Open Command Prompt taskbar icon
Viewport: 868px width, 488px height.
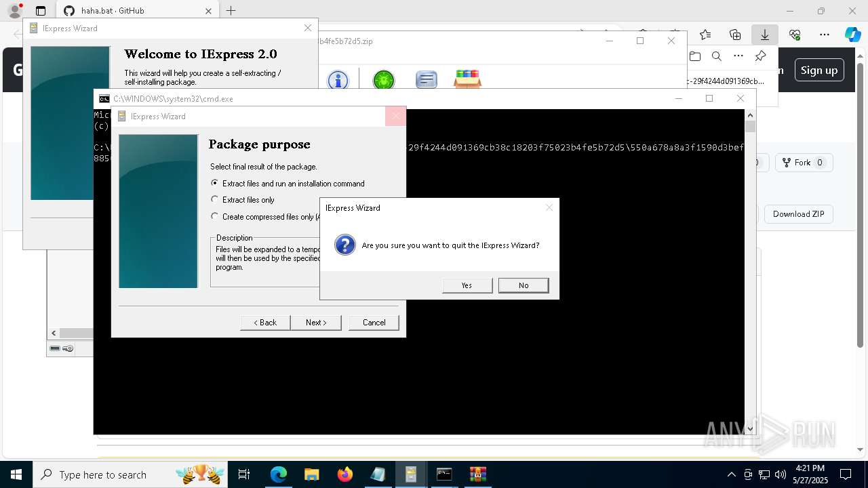(x=444, y=474)
